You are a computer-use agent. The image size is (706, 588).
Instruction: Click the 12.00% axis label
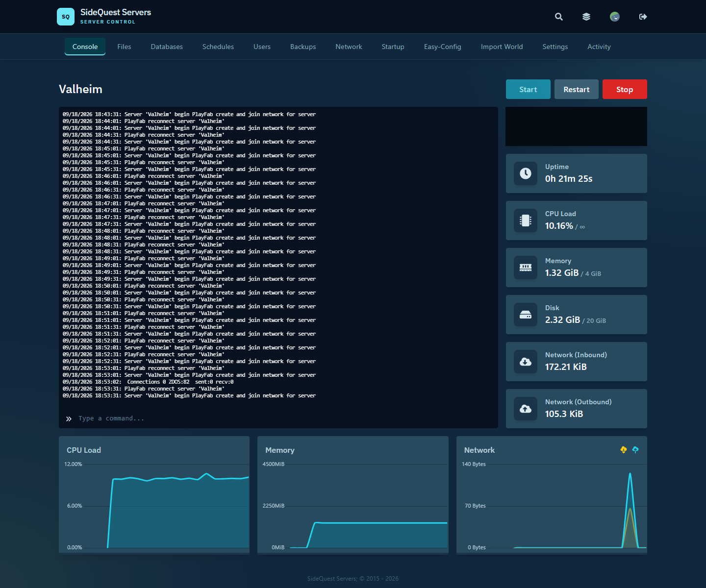[x=73, y=464]
